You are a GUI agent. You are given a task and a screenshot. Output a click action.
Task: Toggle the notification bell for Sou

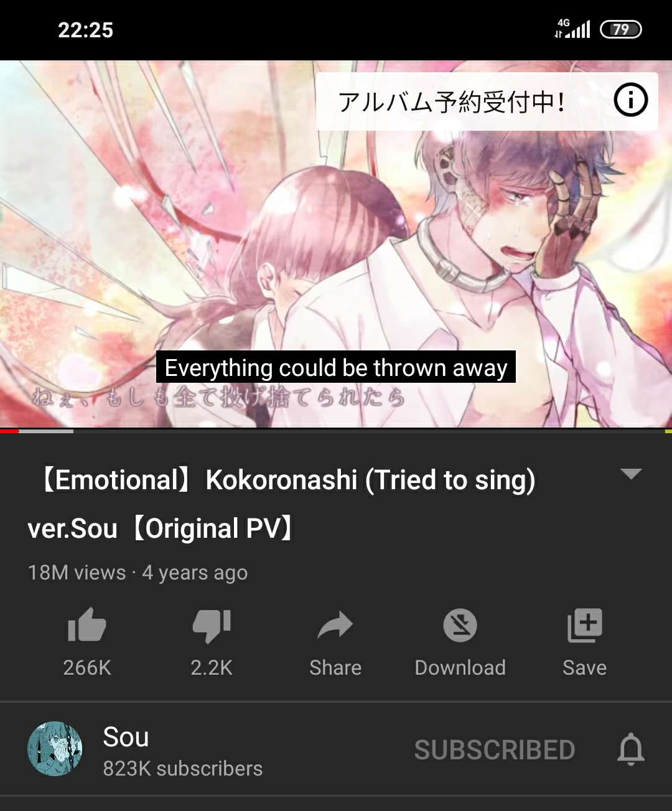click(630, 749)
